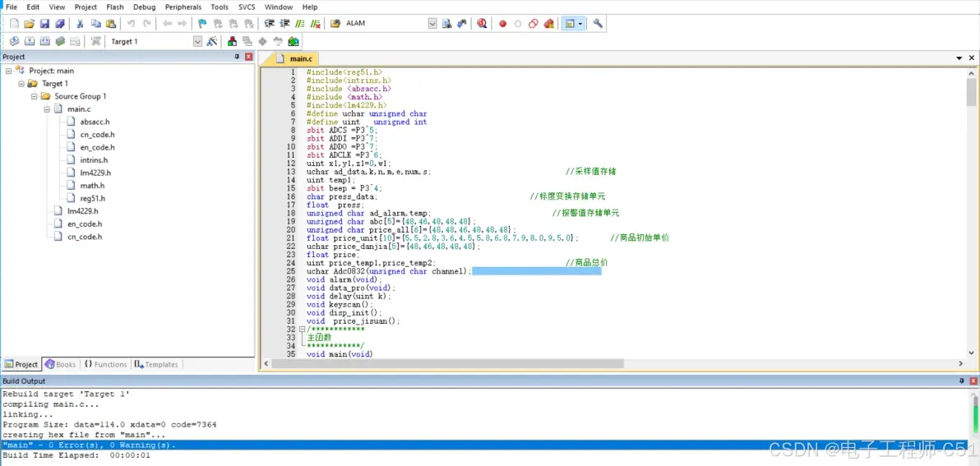The image size is (980, 466).
Task: Switch to the Functions tab
Action: (106, 364)
